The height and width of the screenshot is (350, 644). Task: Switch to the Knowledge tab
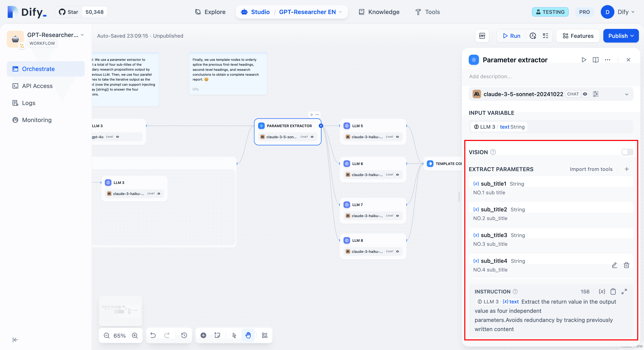click(379, 12)
